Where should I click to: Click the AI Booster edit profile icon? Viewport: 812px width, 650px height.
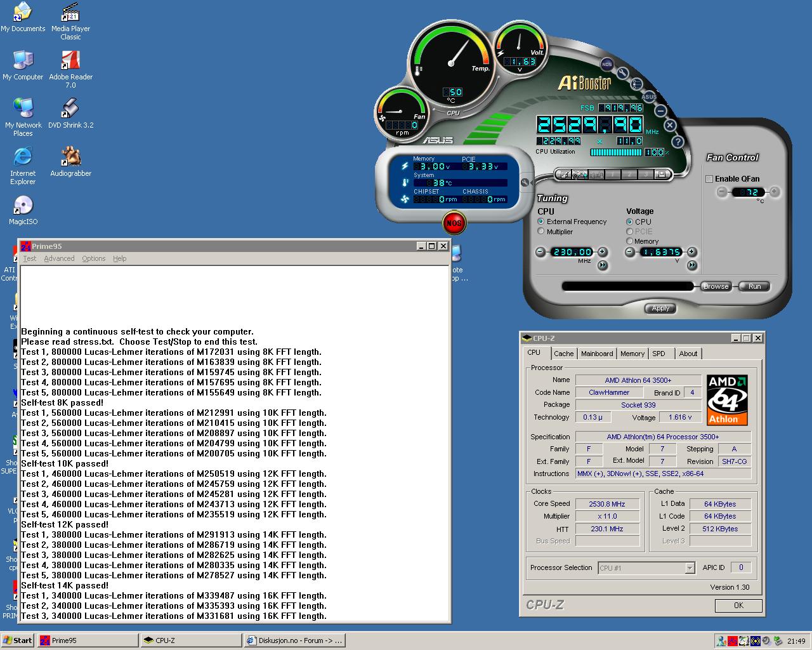point(565,175)
